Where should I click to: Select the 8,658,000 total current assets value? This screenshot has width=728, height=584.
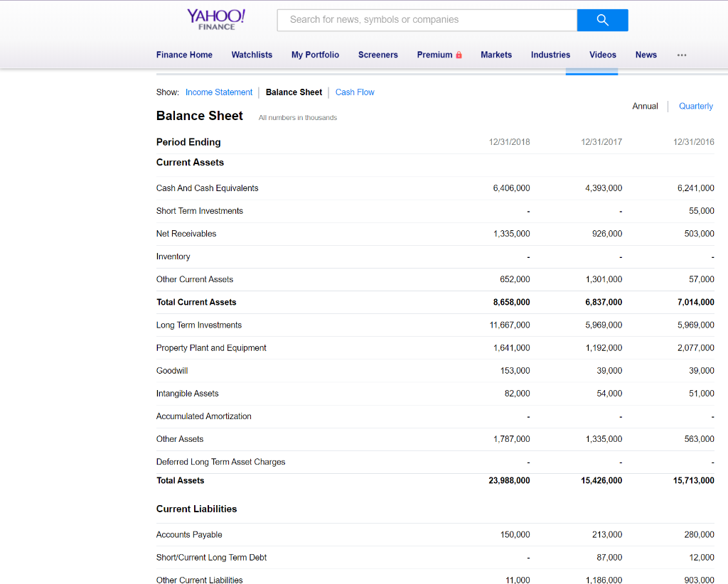coord(511,302)
